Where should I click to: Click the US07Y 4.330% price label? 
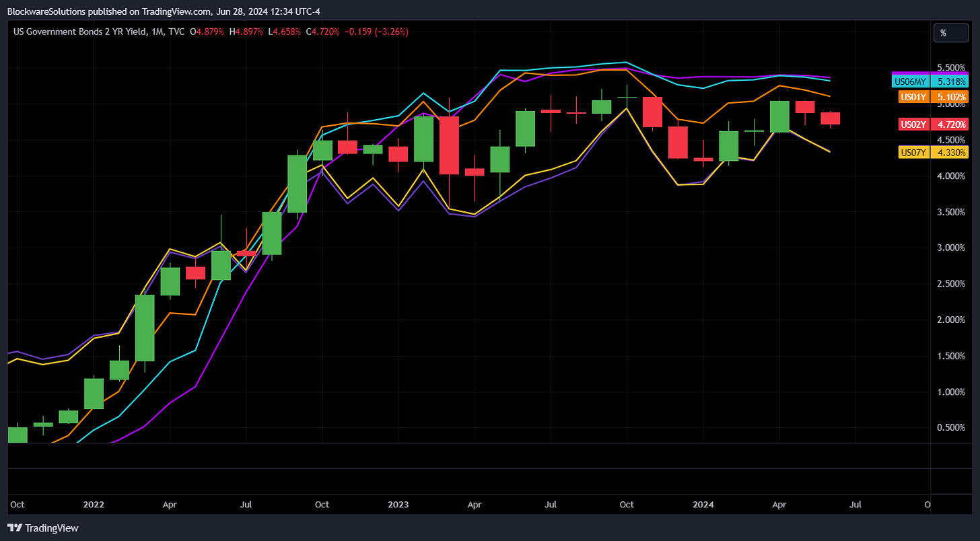(933, 153)
